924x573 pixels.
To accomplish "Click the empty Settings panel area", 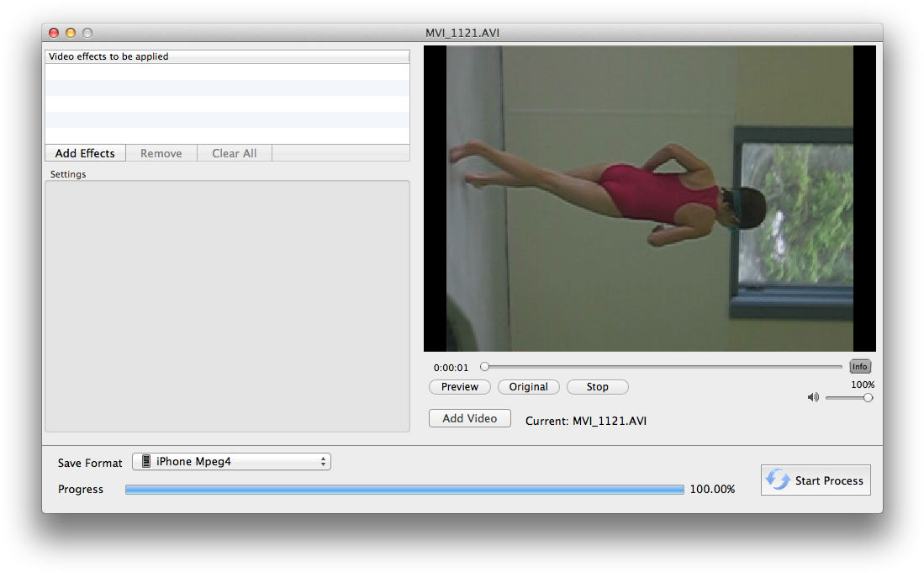I will point(227,305).
